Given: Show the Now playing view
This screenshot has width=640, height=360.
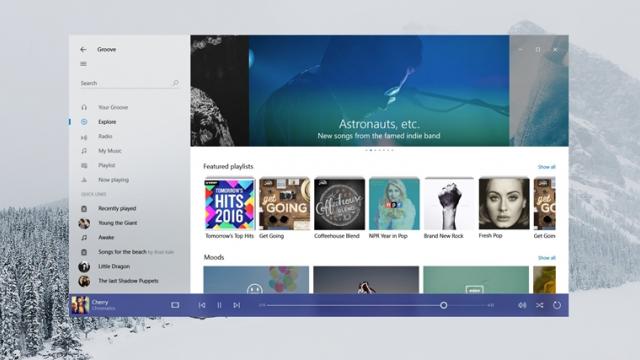Looking at the screenshot, I should click(x=113, y=180).
